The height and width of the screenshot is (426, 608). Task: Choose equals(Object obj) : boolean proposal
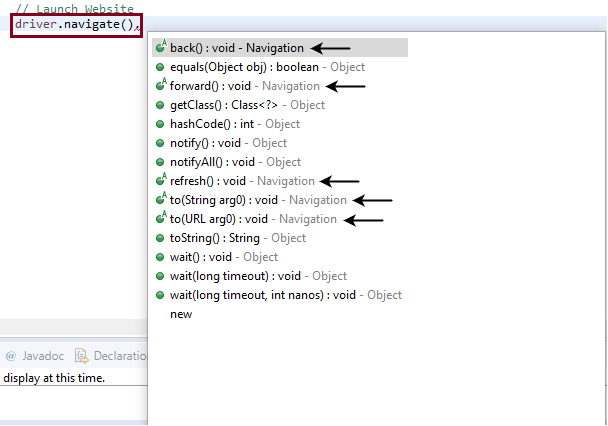(268, 67)
